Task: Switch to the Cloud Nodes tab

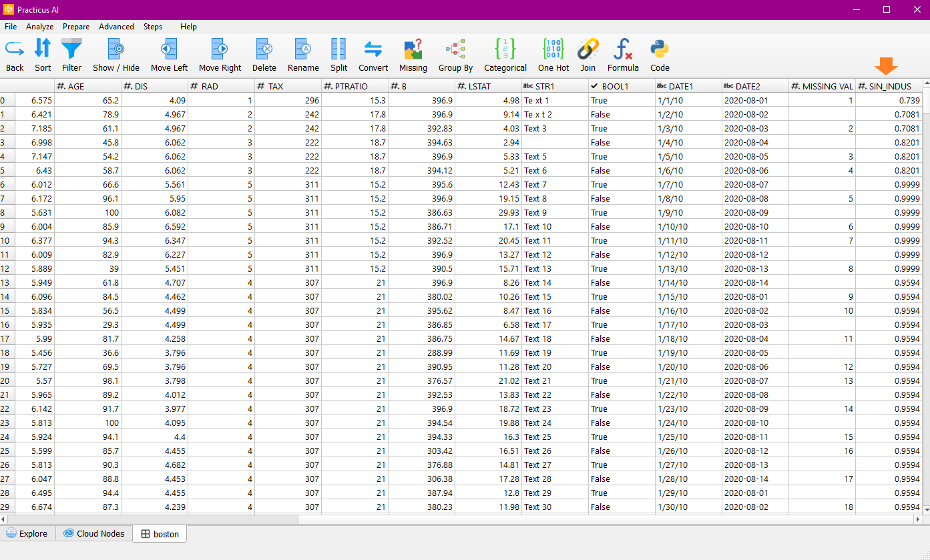Action: (x=94, y=533)
